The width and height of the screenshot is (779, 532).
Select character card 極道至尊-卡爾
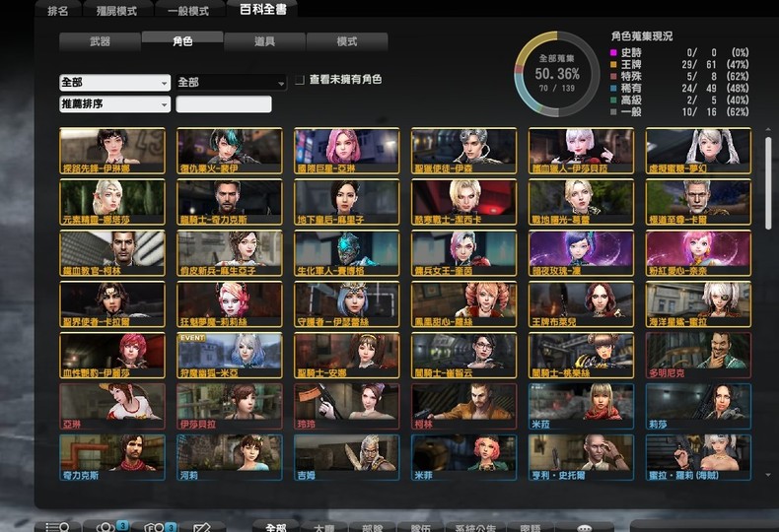click(x=698, y=202)
